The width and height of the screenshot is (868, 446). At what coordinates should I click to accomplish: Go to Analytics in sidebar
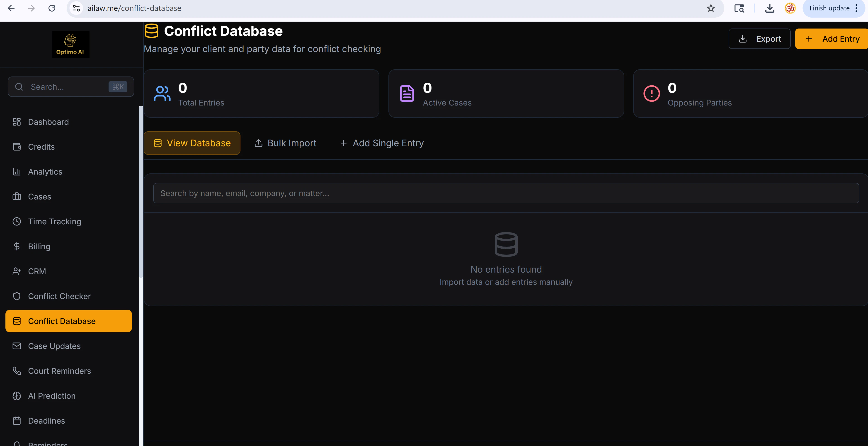click(x=45, y=172)
